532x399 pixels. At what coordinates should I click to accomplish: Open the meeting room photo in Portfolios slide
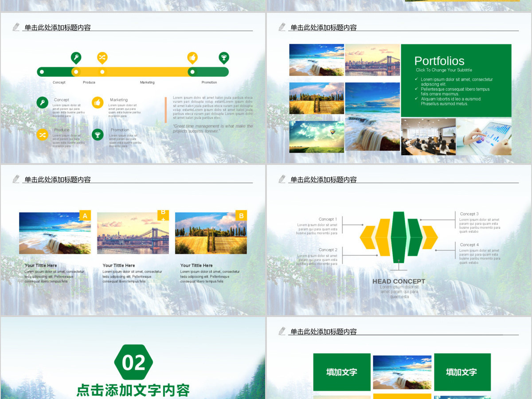(x=428, y=137)
